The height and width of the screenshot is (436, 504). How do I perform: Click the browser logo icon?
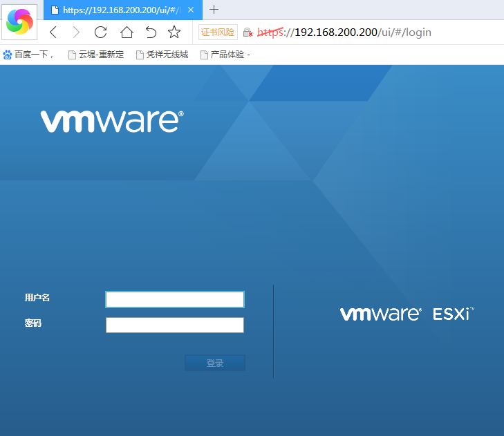19,22
